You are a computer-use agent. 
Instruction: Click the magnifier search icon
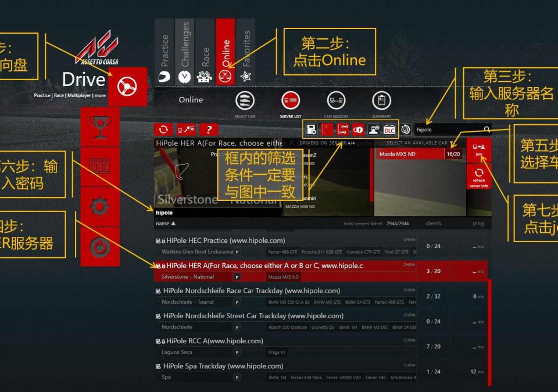tap(487, 129)
